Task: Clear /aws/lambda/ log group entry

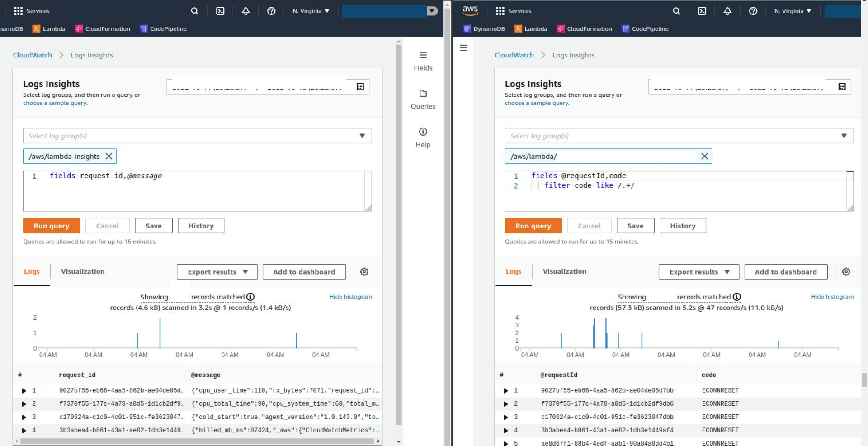Action: click(x=704, y=156)
